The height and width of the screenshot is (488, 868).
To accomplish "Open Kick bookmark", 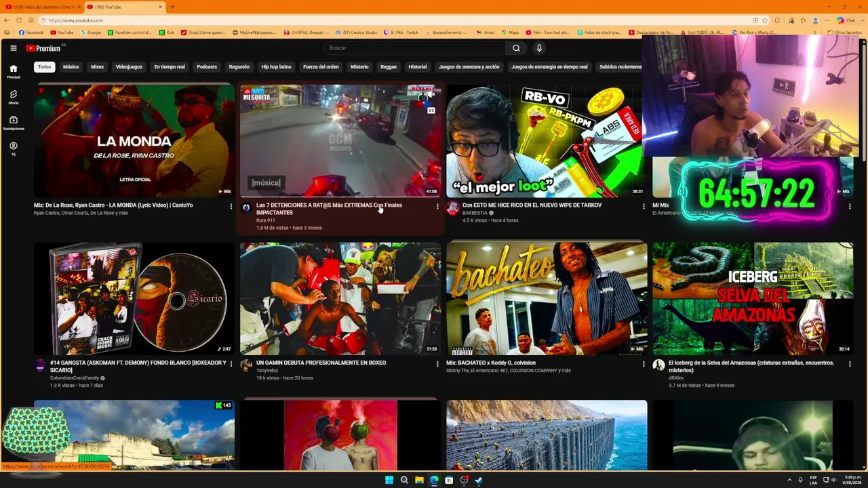I will 167,33.
